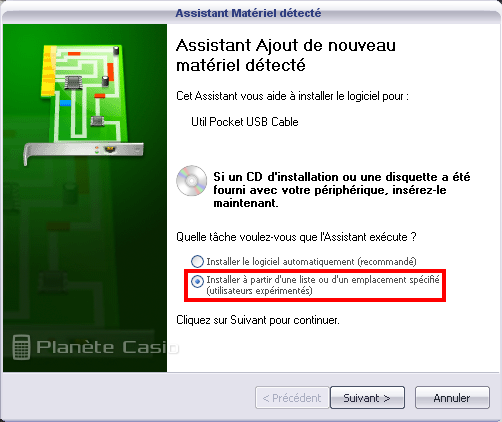The width and height of the screenshot is (502, 422).
Task: Click the device name Util Pocket USB Cable
Action: click(x=245, y=122)
